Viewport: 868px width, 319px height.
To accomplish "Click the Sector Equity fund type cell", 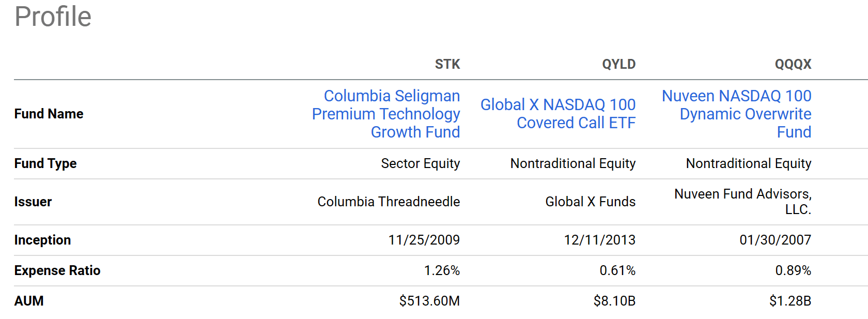I will [x=420, y=163].
